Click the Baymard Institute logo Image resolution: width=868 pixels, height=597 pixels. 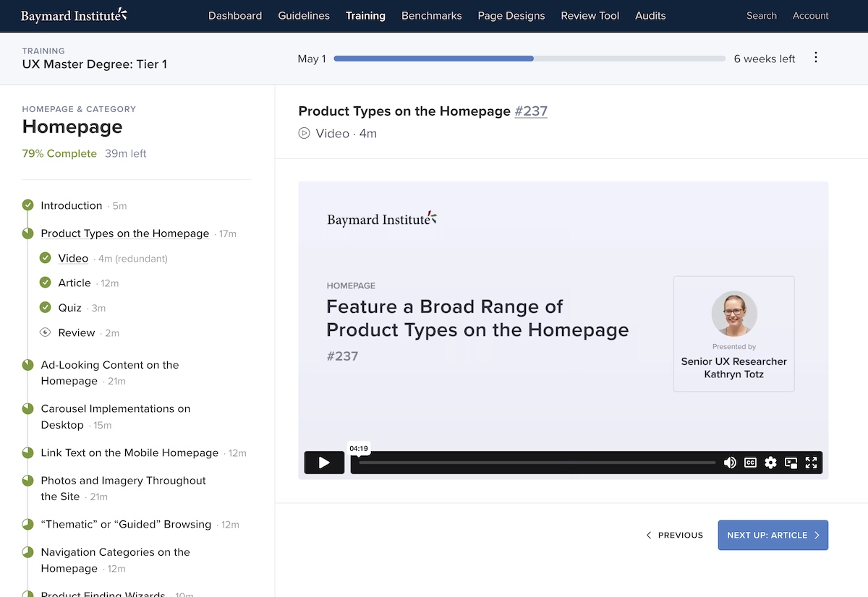[x=72, y=15]
